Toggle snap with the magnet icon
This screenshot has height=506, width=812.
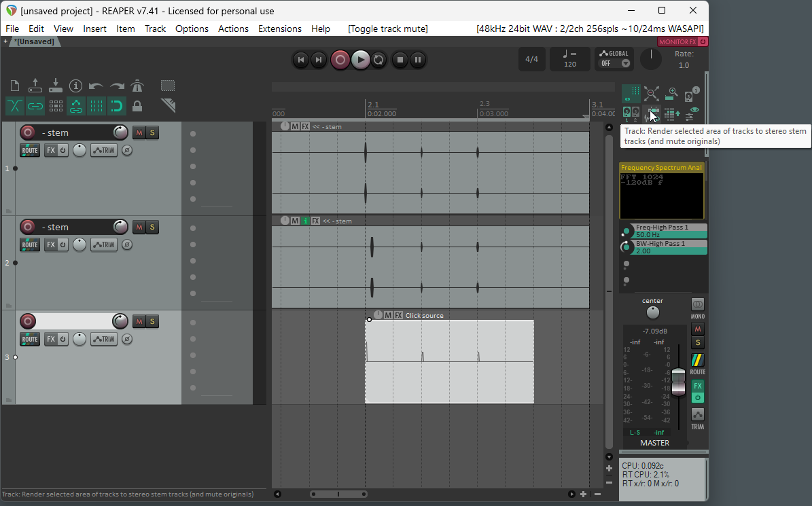(x=117, y=106)
